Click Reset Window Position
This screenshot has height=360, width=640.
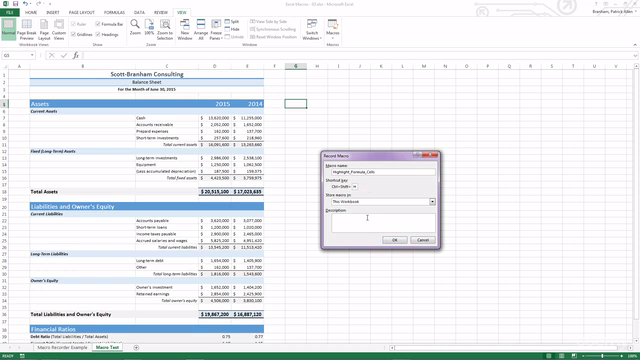pyautogui.click(x=273, y=37)
